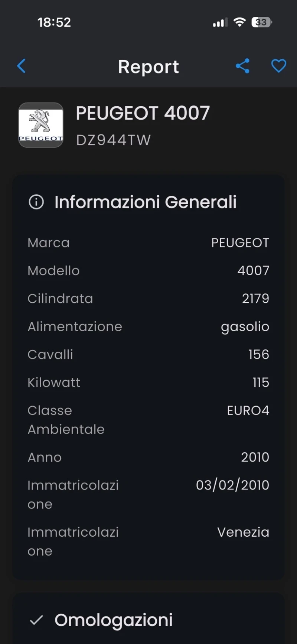Tap the Wi-Fi status icon
Viewport: 297px width, 644px height.
point(239,22)
